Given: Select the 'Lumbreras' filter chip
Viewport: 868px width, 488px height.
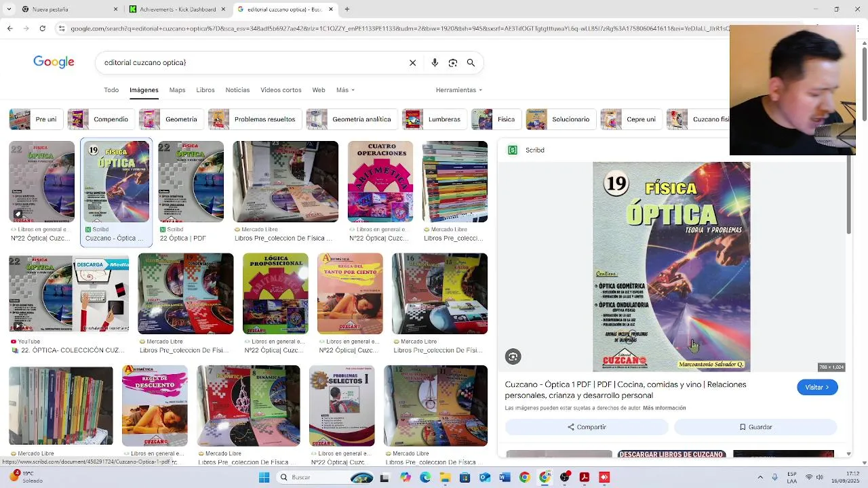Looking at the screenshot, I should [435, 119].
